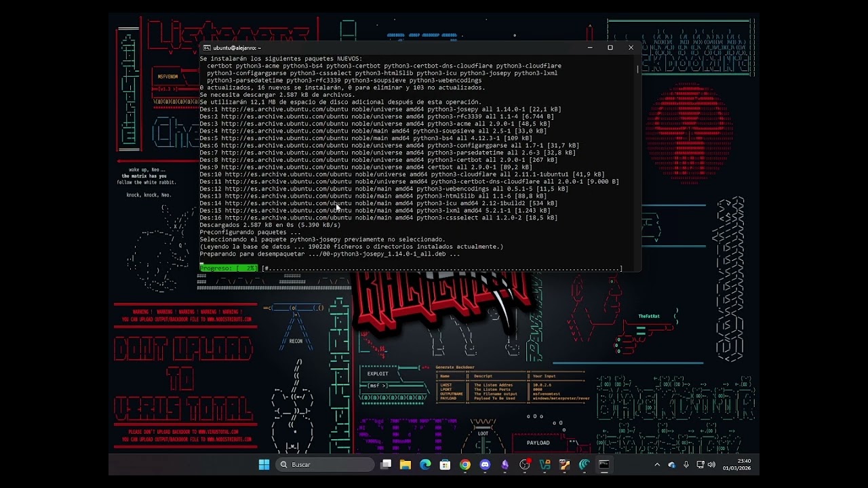Click the Buscar taskbar search field
Viewport: 868px width, 488px height.
(x=325, y=464)
